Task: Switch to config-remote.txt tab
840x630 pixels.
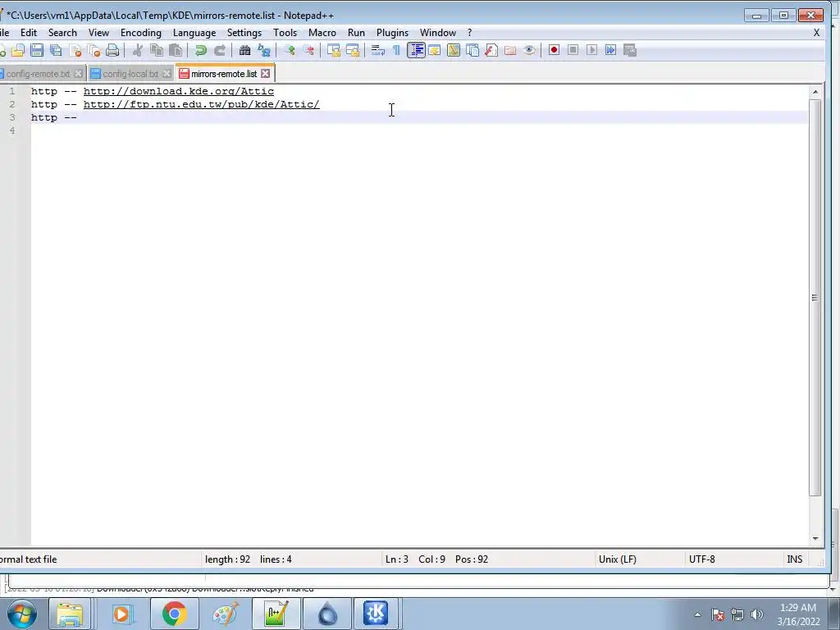Action: pyautogui.click(x=38, y=74)
